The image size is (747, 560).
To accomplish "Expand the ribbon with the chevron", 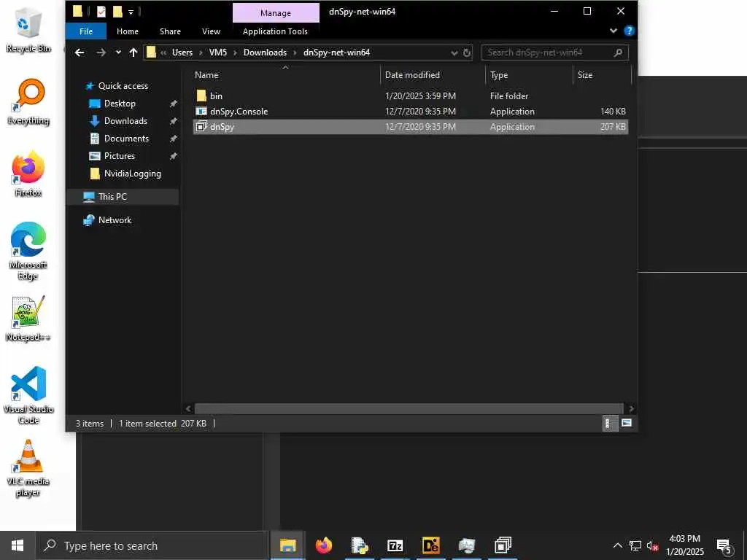I will [613, 31].
